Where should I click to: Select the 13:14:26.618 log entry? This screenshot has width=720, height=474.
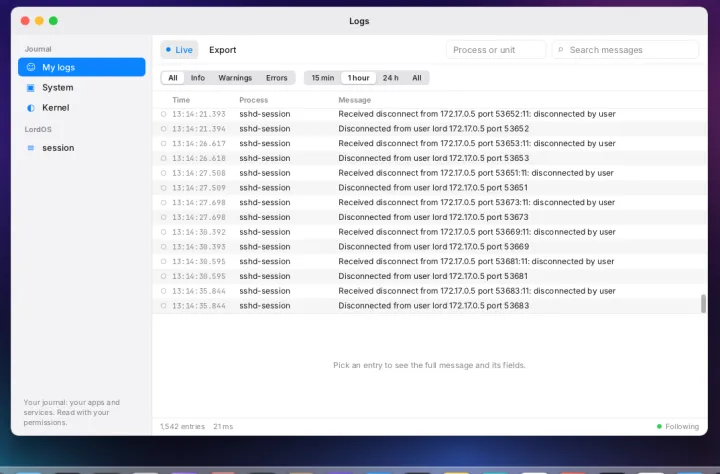point(429,158)
